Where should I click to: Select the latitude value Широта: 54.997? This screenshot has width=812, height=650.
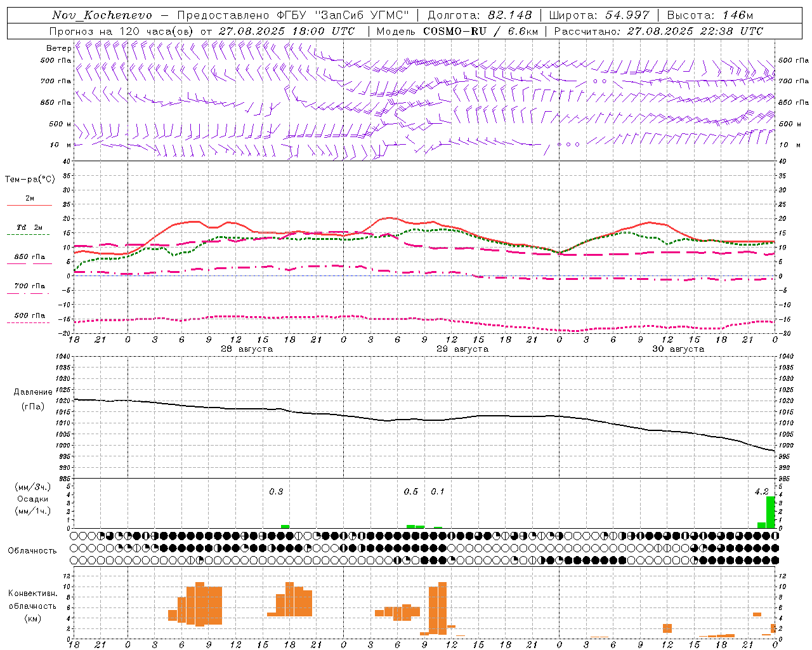pos(599,15)
